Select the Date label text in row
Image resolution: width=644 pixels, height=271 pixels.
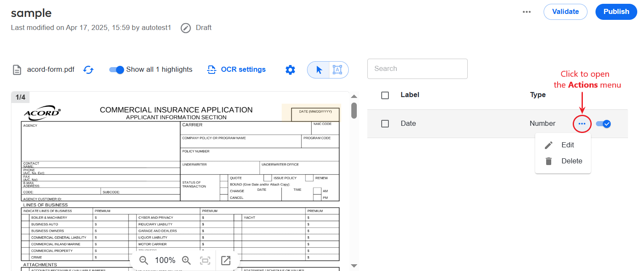[408, 124]
